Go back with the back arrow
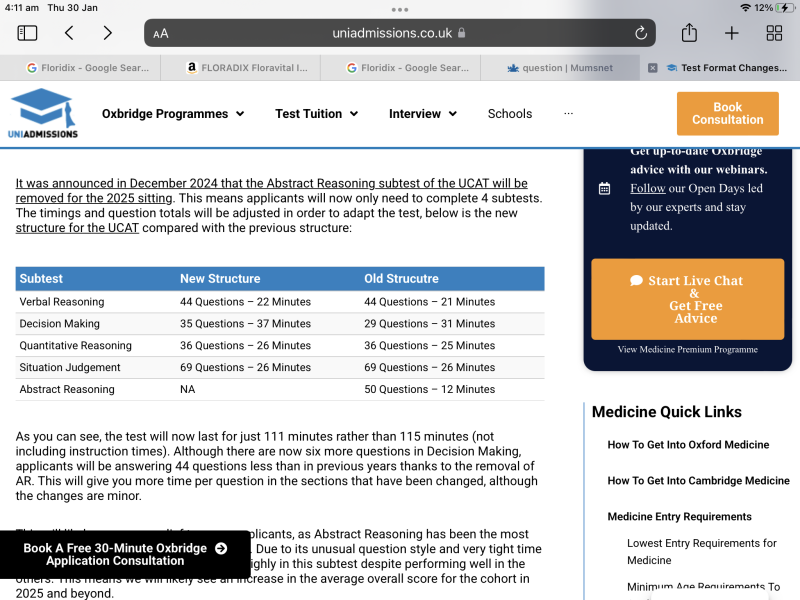 69,33
